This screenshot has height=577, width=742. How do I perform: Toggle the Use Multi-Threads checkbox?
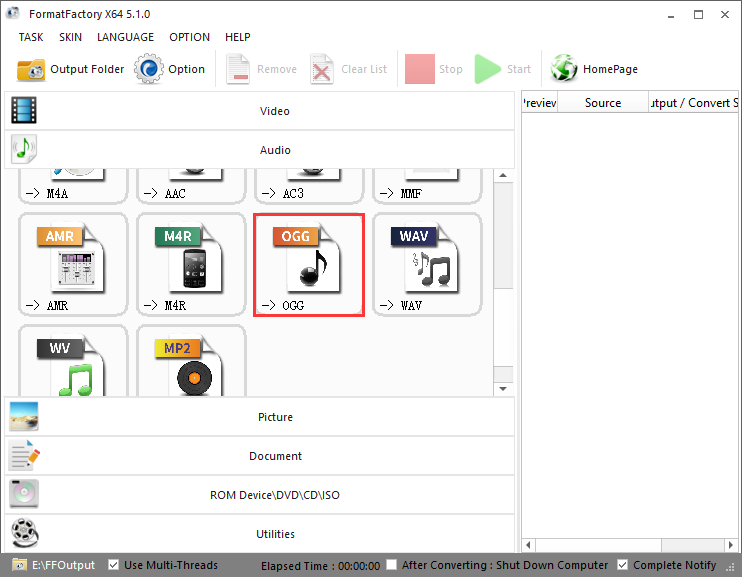113,565
